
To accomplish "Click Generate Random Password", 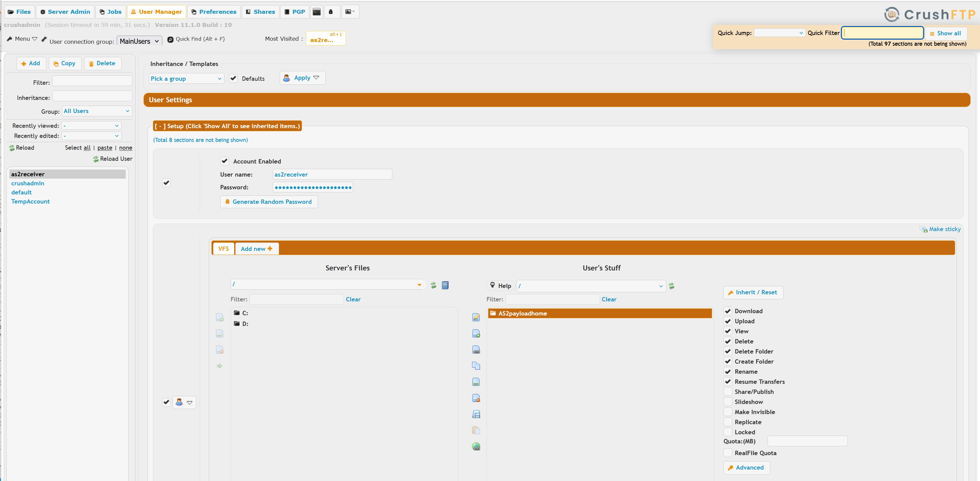I will (x=269, y=202).
